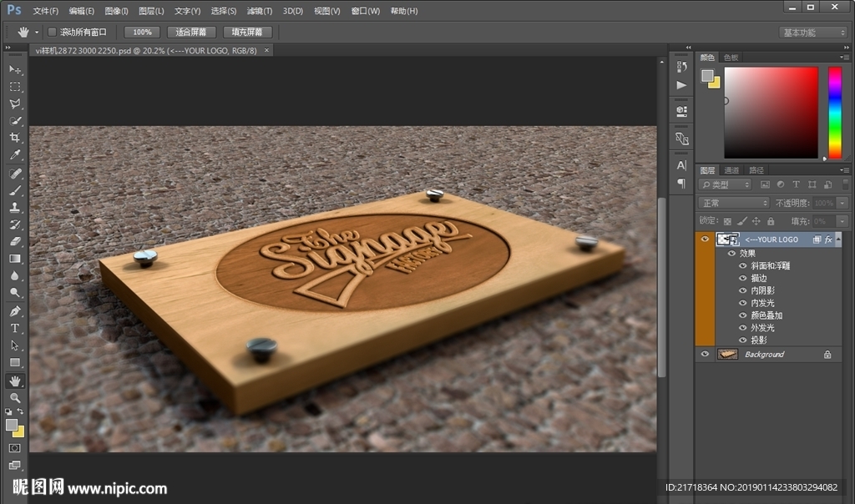The height and width of the screenshot is (504, 855).
Task: Toggle visibility of 斜面和浮雕 effect
Action: click(x=742, y=266)
